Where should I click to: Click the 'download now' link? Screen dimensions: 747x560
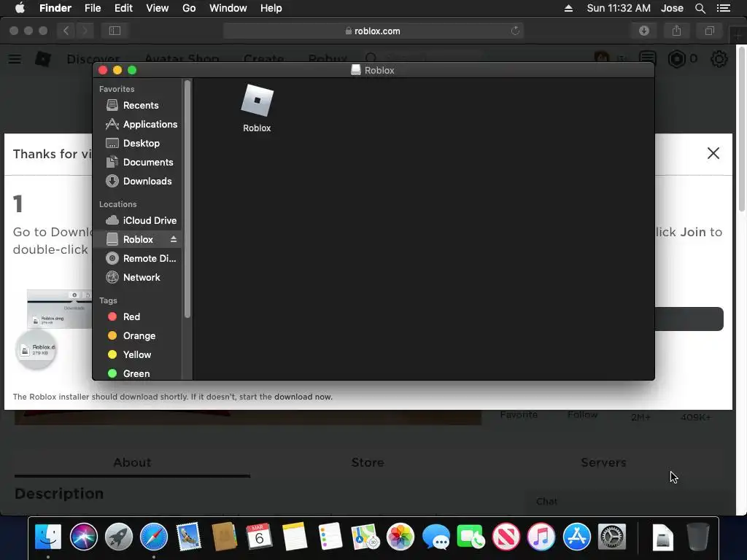tap(303, 397)
